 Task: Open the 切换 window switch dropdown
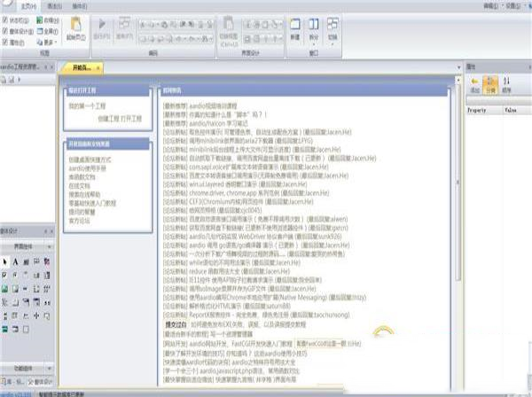click(x=332, y=35)
